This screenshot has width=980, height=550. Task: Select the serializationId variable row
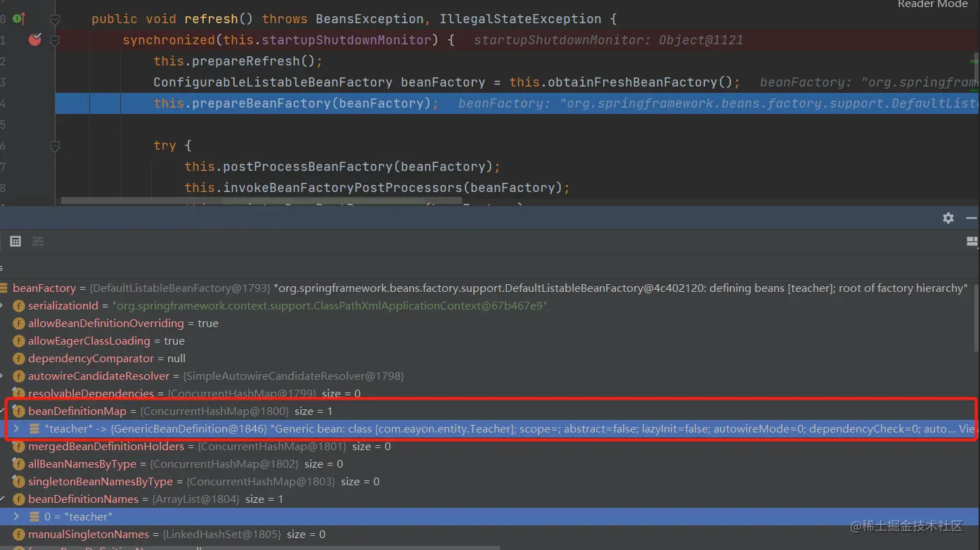tap(488, 306)
